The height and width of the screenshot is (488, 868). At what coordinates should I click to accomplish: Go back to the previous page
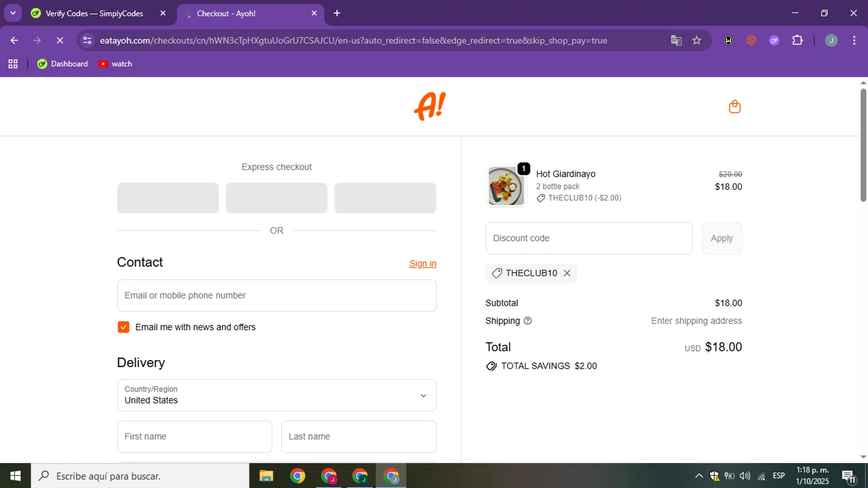[x=14, y=41]
